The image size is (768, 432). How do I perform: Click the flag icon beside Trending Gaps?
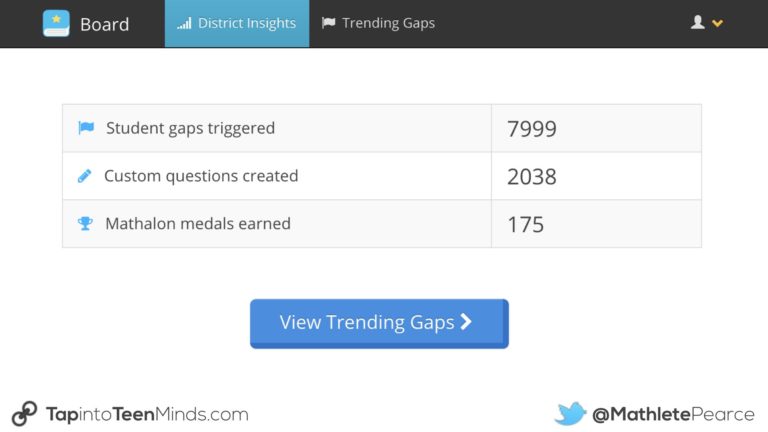[x=328, y=23]
